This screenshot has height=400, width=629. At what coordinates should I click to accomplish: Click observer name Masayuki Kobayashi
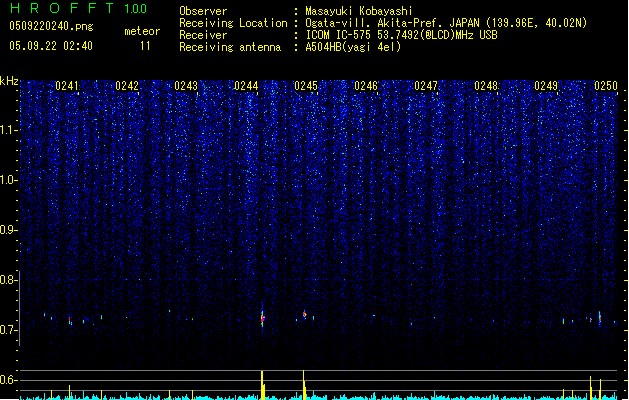pyautogui.click(x=359, y=11)
